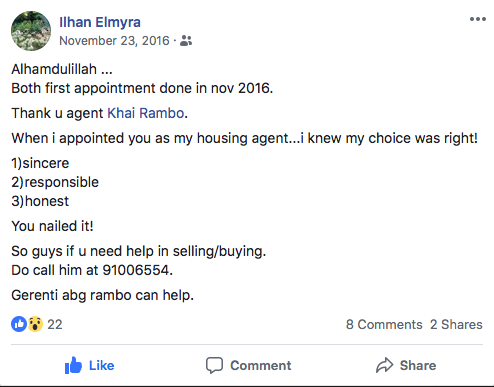View the 2 Shares list
The height and width of the screenshot is (387, 494).
click(456, 324)
